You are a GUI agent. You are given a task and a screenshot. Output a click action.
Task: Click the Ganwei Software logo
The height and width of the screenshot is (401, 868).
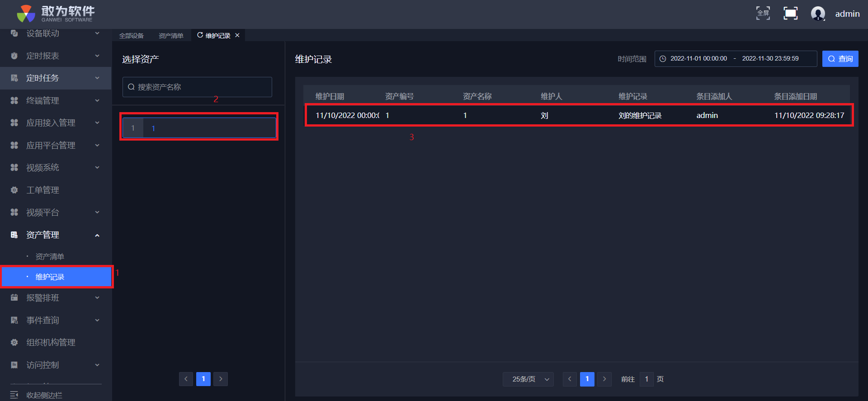tap(55, 14)
